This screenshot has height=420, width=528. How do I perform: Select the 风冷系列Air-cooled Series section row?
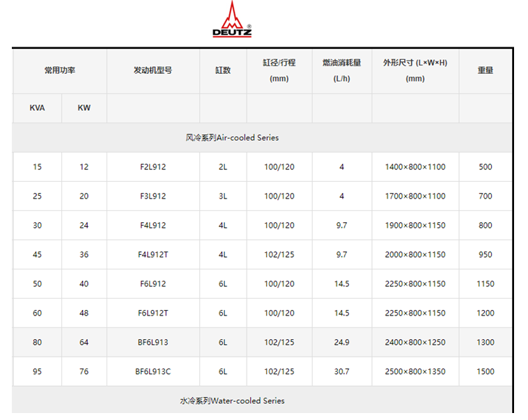coord(262,137)
